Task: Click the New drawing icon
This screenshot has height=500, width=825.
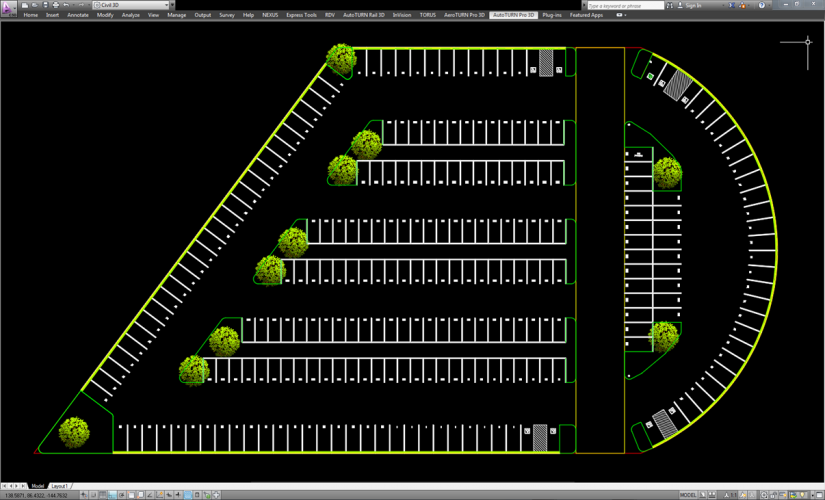Action: click(24, 5)
